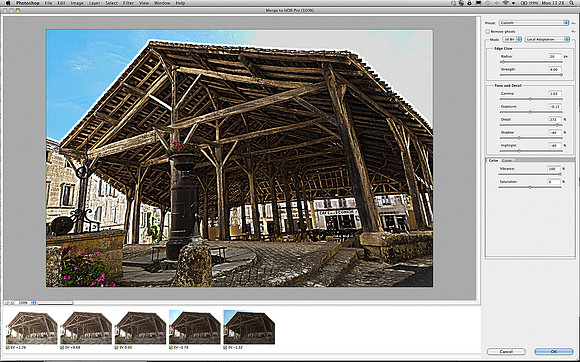Image resolution: width=580 pixels, height=362 pixels.
Task: Switch to the Curve tab
Action: click(507, 160)
